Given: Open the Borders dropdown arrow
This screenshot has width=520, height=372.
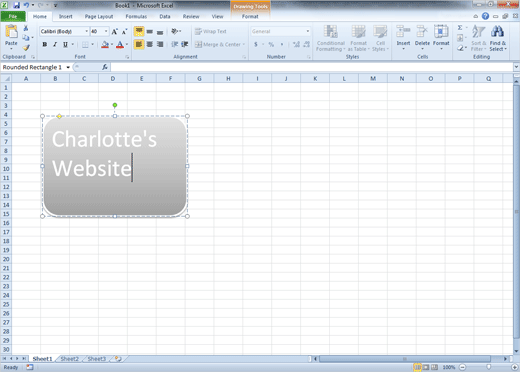Looking at the screenshot, I should click(92, 44).
